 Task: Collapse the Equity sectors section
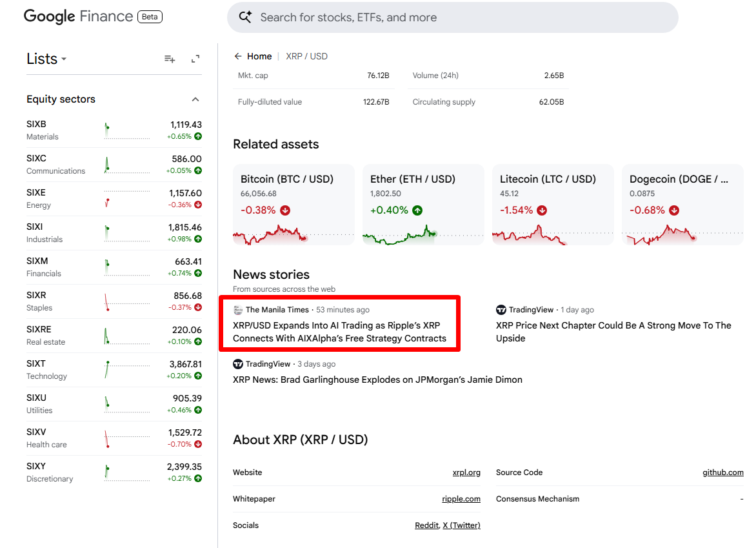(x=195, y=99)
